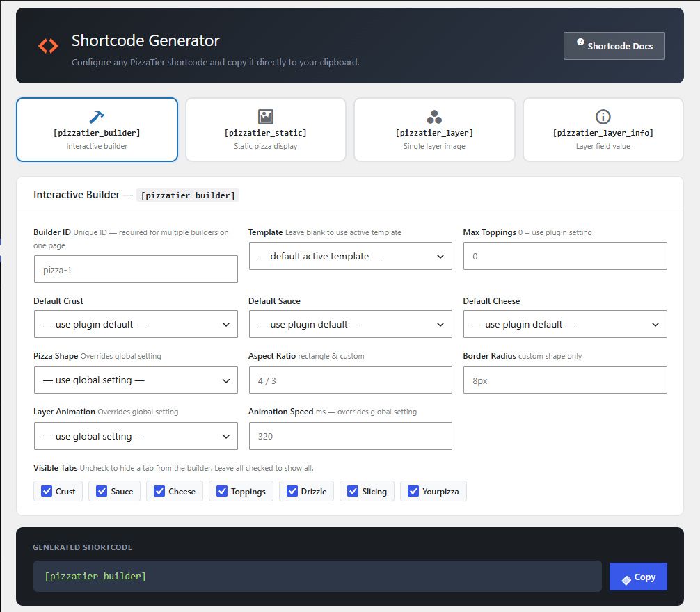Uncheck the Toppings visible tab checkbox
The image size is (700, 612).
[x=222, y=491]
